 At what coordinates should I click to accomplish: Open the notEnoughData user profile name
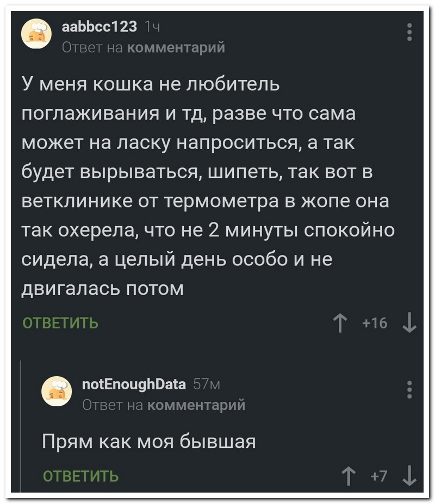(133, 384)
